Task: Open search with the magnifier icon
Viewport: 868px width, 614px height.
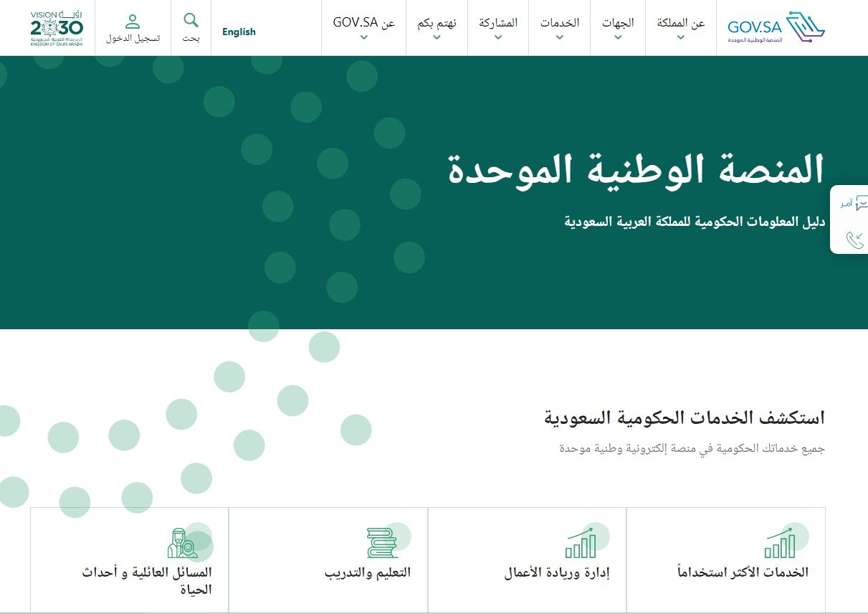Action: tap(191, 20)
